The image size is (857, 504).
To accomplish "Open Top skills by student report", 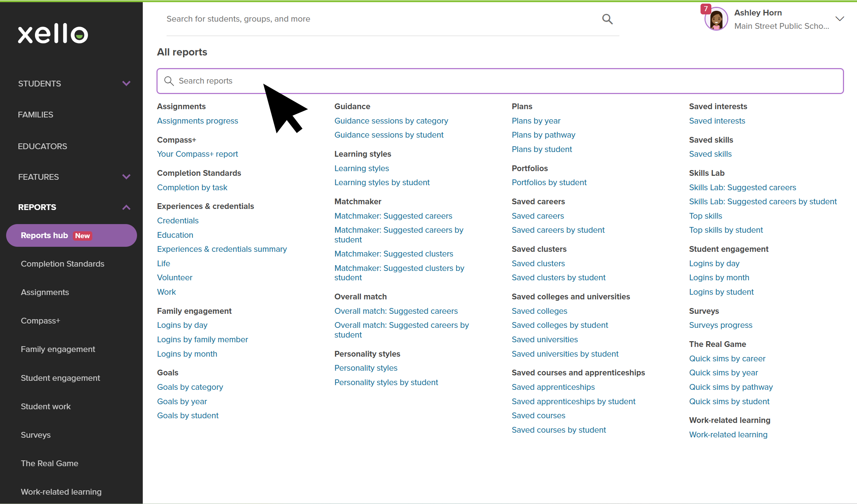I will tap(726, 230).
